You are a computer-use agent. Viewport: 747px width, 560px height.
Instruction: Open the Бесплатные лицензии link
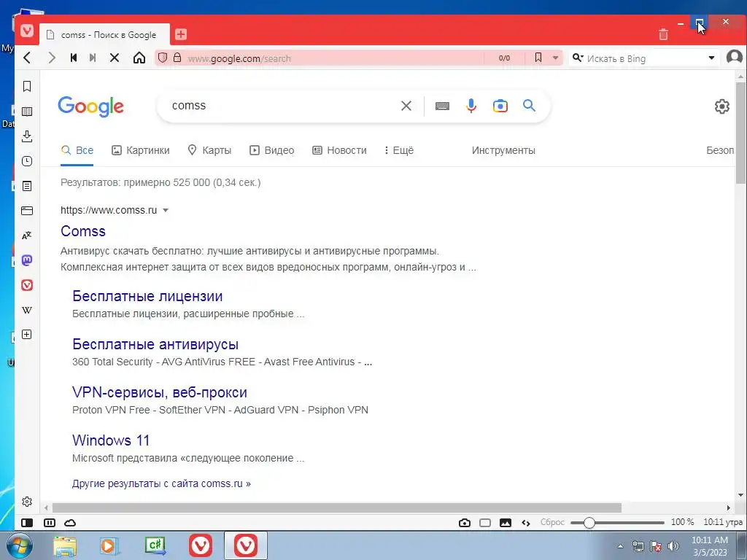coord(147,296)
